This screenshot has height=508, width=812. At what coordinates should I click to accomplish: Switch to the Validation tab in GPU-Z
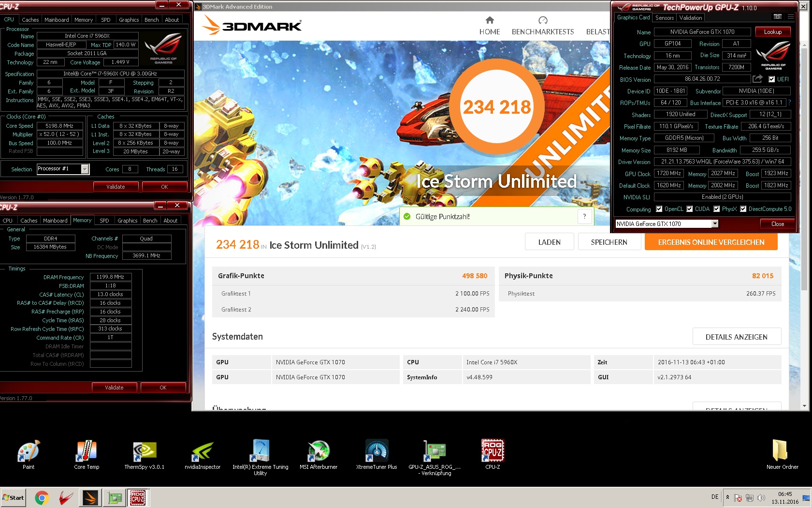(691, 18)
